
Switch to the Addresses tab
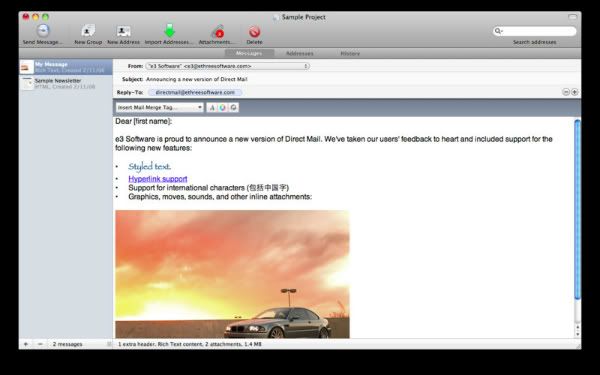tap(300, 54)
